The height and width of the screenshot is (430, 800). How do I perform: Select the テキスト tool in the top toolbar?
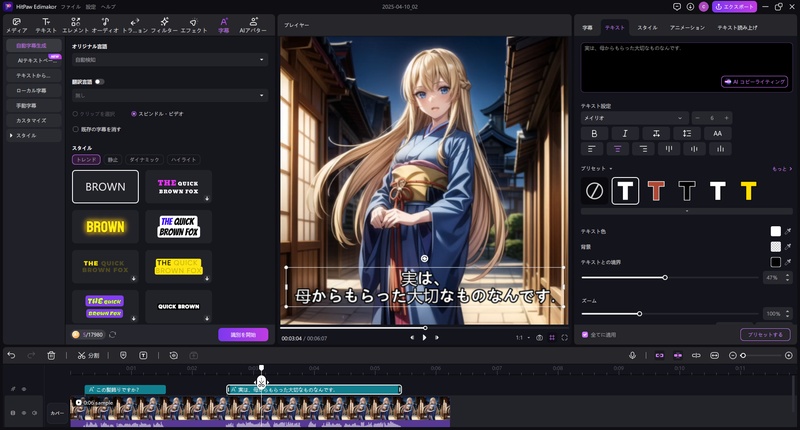46,25
